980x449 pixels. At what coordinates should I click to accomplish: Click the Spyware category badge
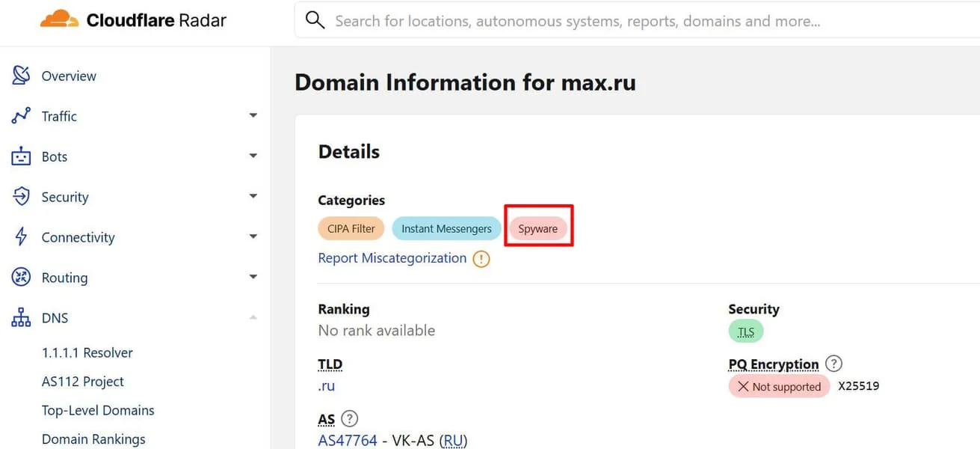(x=537, y=228)
